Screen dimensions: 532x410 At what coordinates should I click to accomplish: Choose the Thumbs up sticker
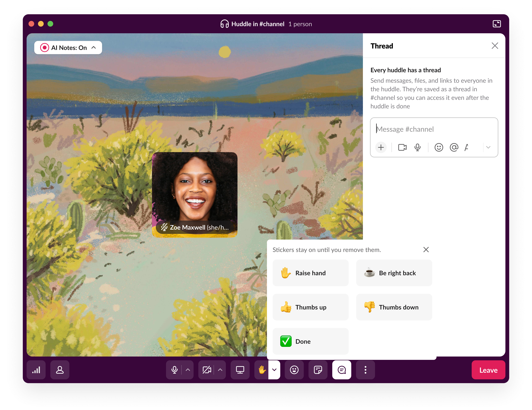click(x=310, y=307)
